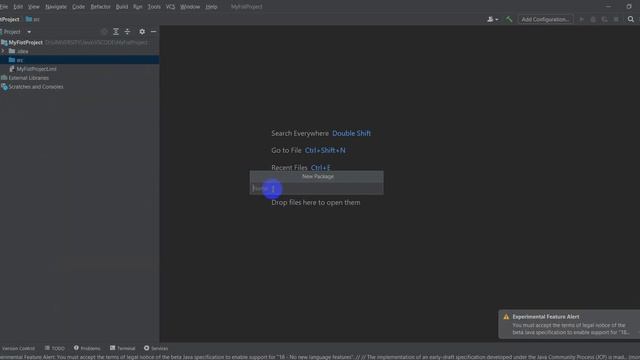Click the Stop icon
The image size is (640, 360).
[616, 19]
